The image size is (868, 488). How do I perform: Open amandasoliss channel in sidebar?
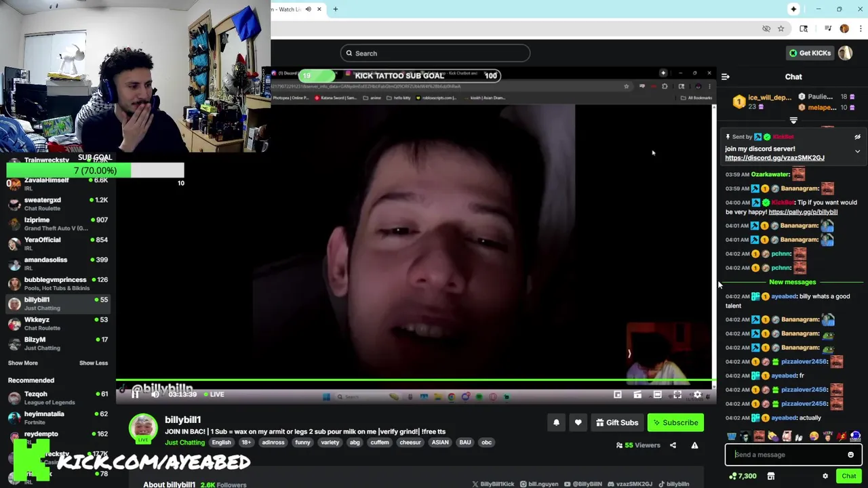click(x=58, y=263)
